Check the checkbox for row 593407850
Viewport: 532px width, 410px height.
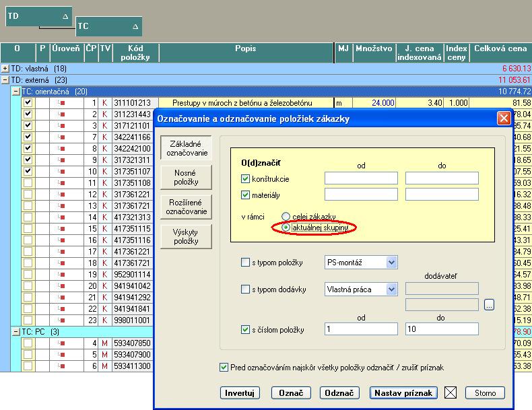tap(28, 343)
